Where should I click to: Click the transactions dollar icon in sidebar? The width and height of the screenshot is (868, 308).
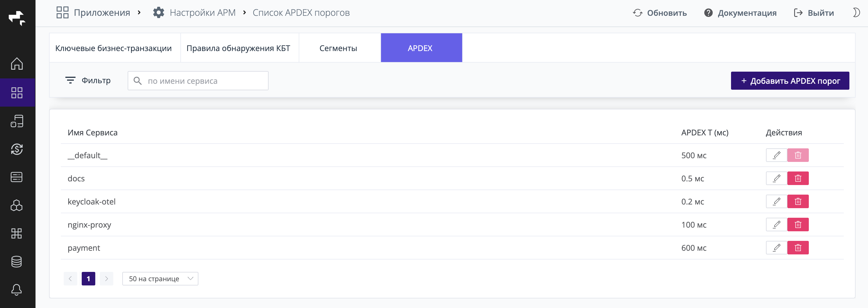pos(17,149)
